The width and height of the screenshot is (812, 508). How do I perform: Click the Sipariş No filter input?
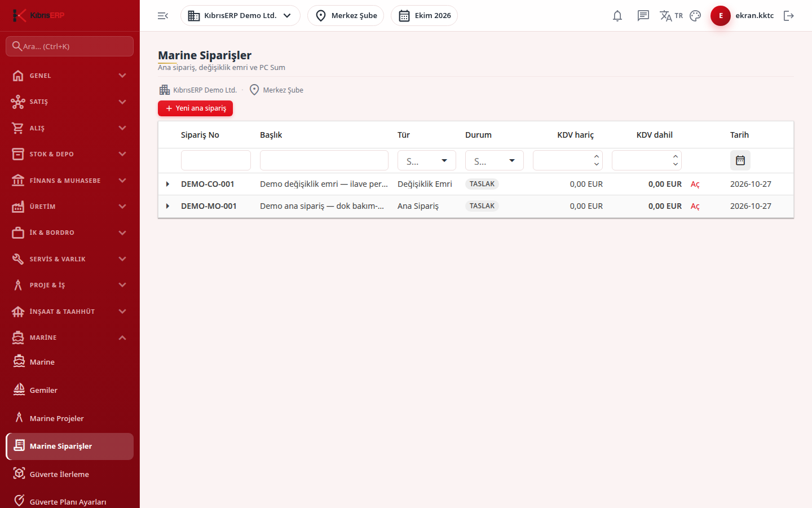pyautogui.click(x=216, y=160)
